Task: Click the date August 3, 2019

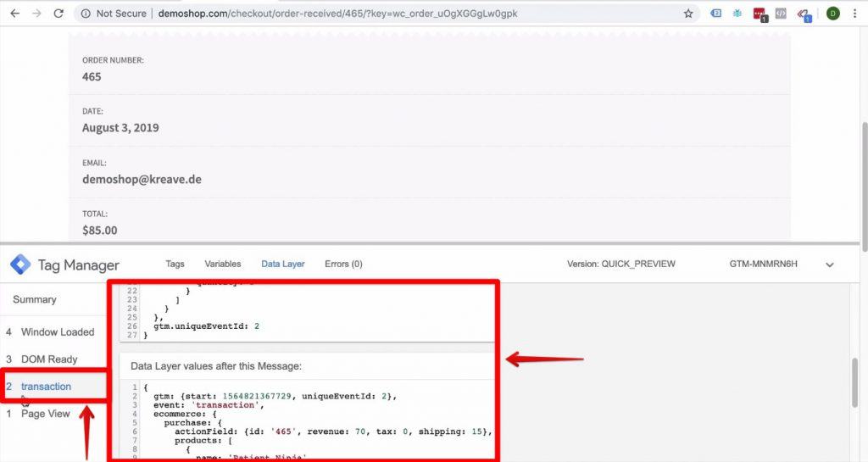Action: 120,128
